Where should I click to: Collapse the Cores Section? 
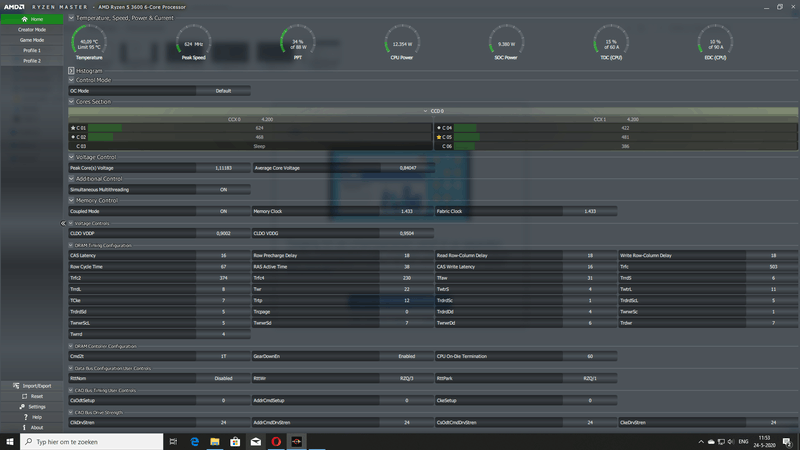[x=71, y=102]
